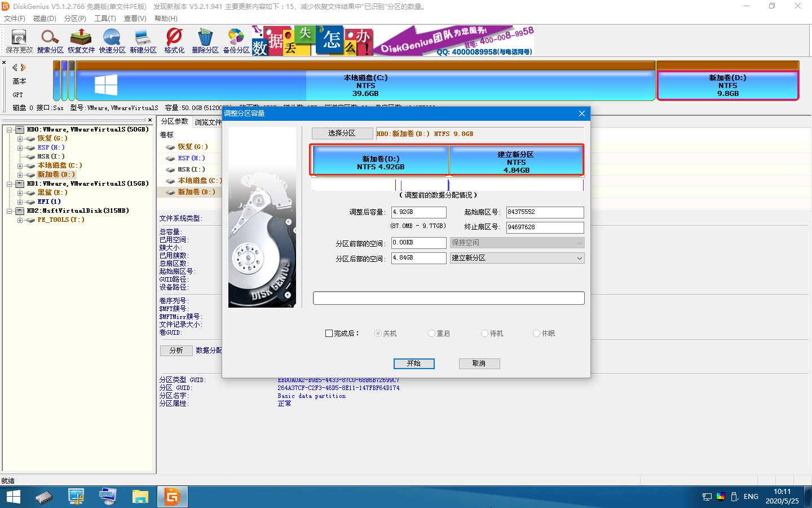Click the 建立新分区 4.84GB block in dialog
The width and height of the screenshot is (812, 508).
tap(516, 160)
